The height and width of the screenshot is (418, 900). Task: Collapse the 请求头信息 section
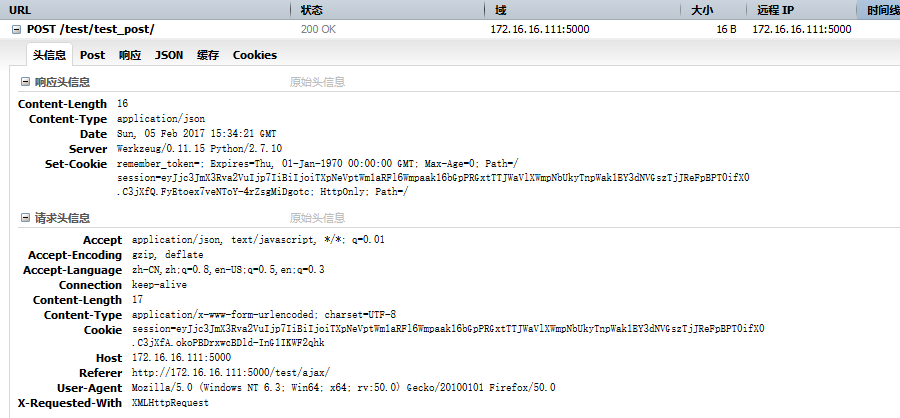pos(25,218)
